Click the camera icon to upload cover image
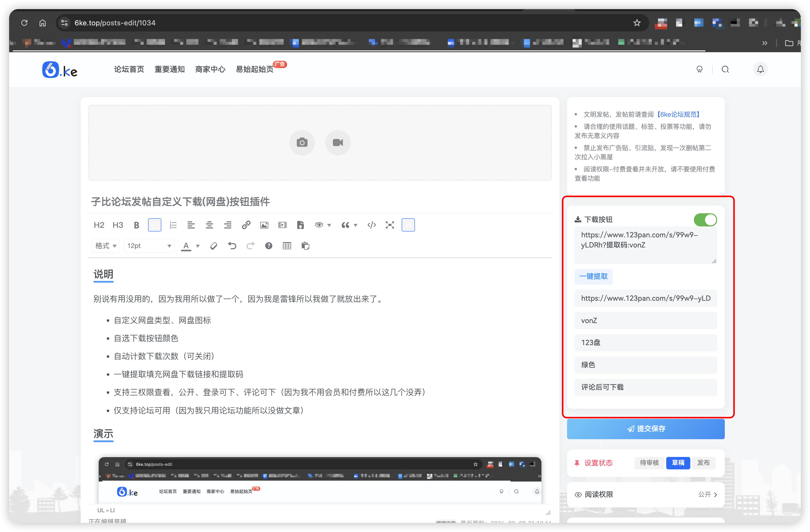Viewport: 810px width, 532px height. pyautogui.click(x=302, y=143)
